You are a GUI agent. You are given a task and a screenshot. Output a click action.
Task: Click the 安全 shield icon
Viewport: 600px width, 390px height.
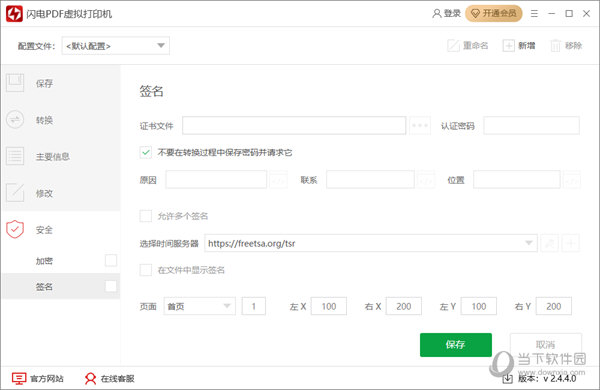click(15, 229)
